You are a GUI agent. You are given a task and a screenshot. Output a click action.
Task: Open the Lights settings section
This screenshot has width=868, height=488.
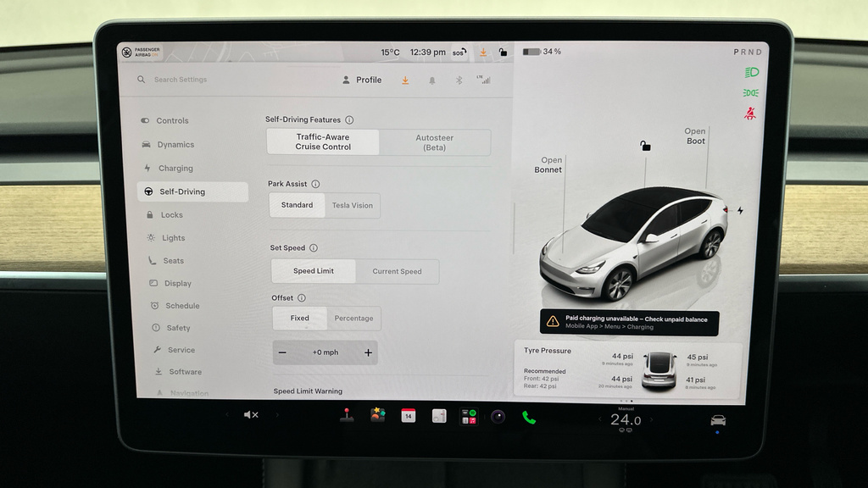point(167,238)
